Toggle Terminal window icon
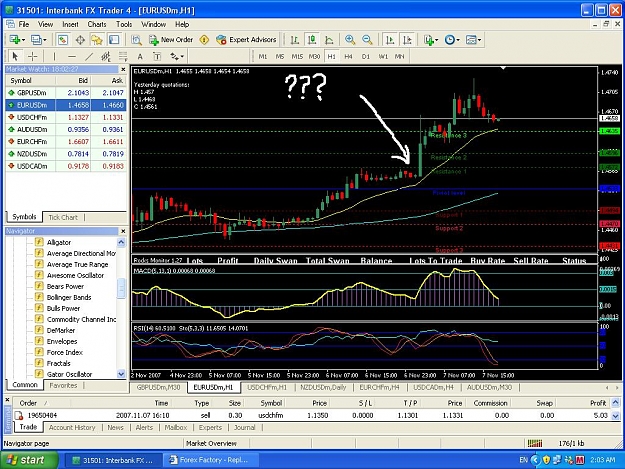Image resolution: width=625 pixels, height=469 pixels. (x=114, y=40)
